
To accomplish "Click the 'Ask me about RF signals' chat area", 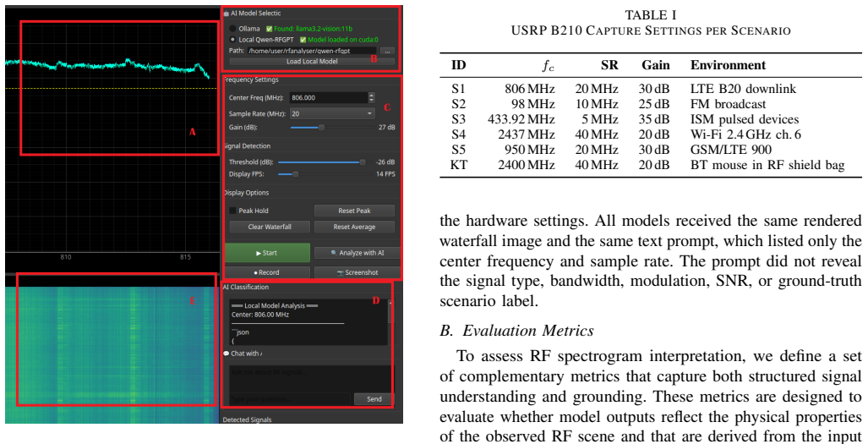I will (x=311, y=378).
